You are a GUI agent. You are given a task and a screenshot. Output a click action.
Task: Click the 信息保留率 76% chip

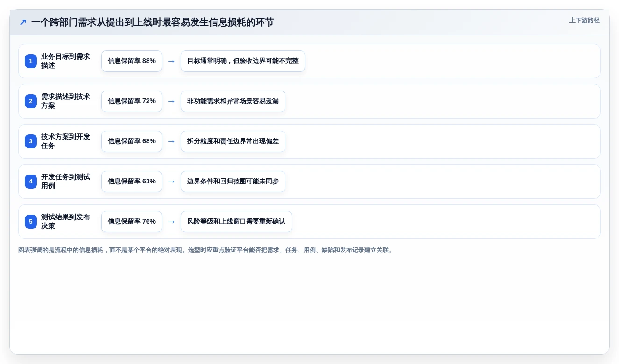pos(132,222)
